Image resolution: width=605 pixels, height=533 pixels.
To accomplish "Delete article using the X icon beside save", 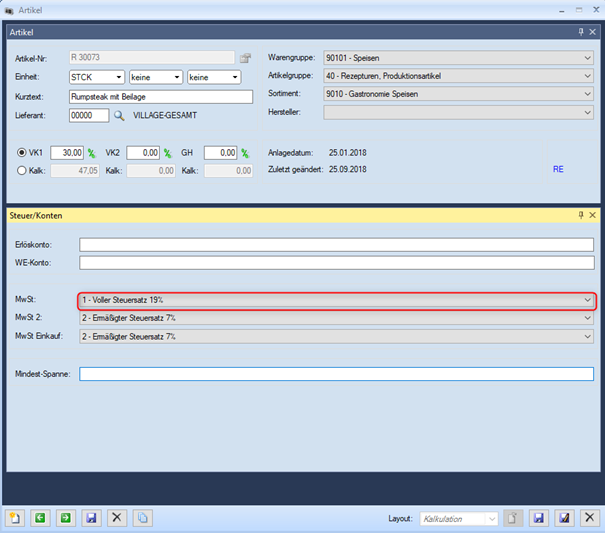I will pyautogui.click(x=116, y=518).
